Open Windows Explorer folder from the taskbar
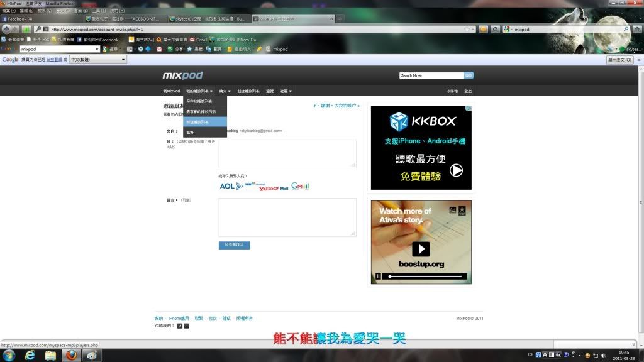The image size is (644, 362). point(50,355)
